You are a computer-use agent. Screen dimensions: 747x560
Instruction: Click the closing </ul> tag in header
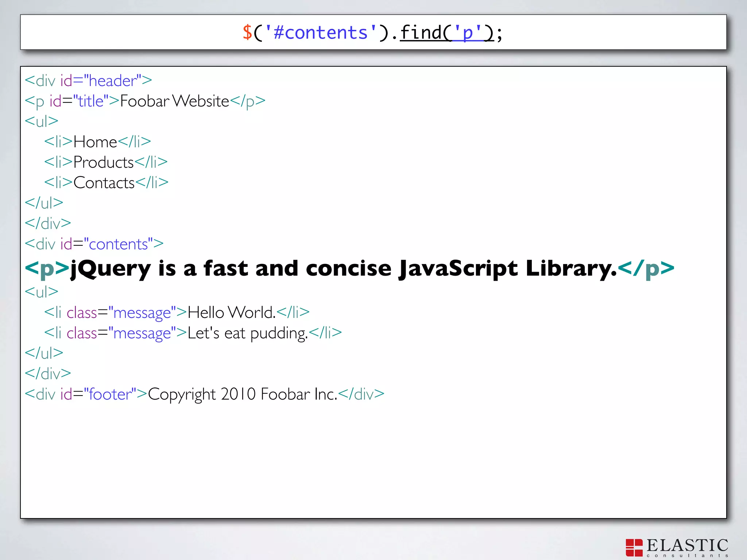44,203
